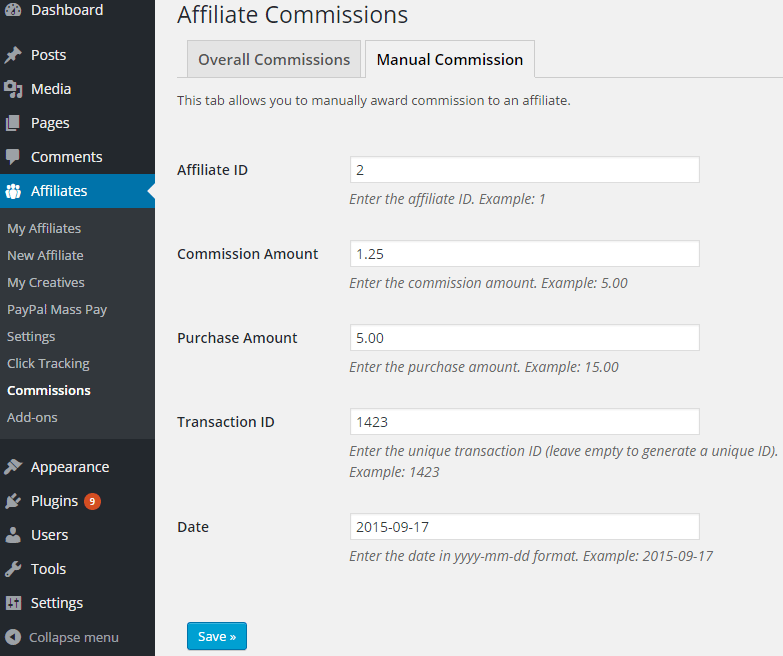Viewport: 783px width, 656px height.
Task: Open the Dashboard menu label
Action: 67,10
